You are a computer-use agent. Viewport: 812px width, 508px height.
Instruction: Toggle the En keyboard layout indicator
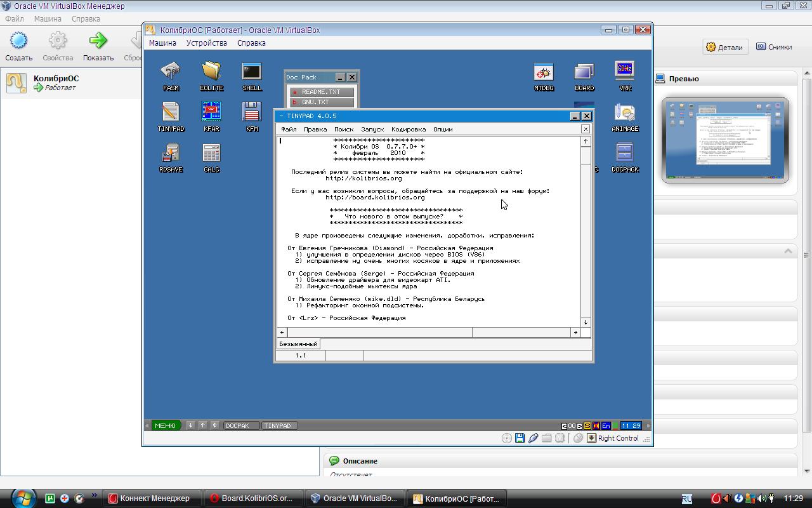(x=606, y=426)
